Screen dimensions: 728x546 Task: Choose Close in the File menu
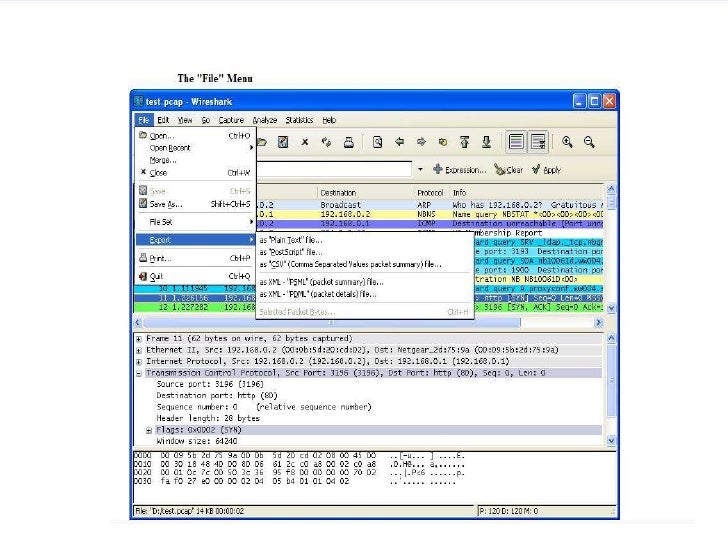[x=195, y=173]
